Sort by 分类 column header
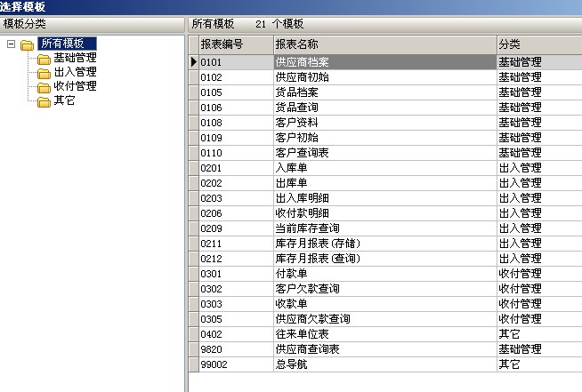 point(539,44)
